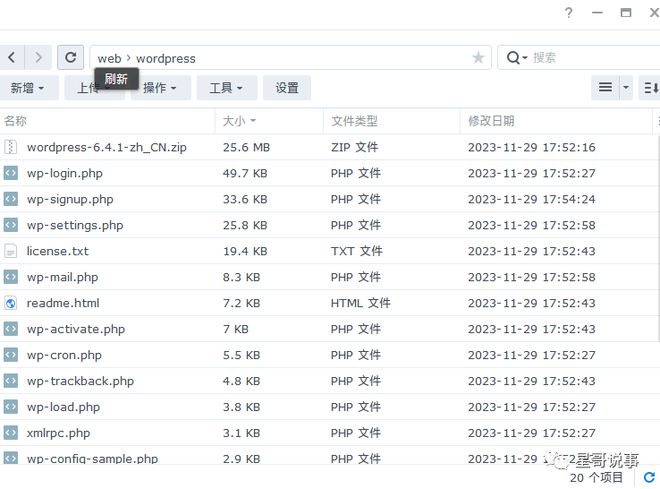The width and height of the screenshot is (660, 489).
Task: Click the 设置 (Settings) button
Action: 287,88
